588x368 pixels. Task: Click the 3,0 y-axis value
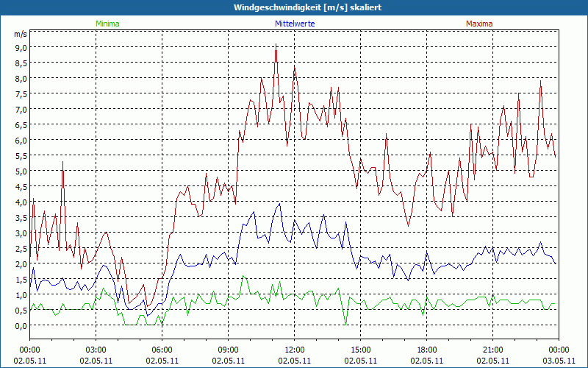21,233
